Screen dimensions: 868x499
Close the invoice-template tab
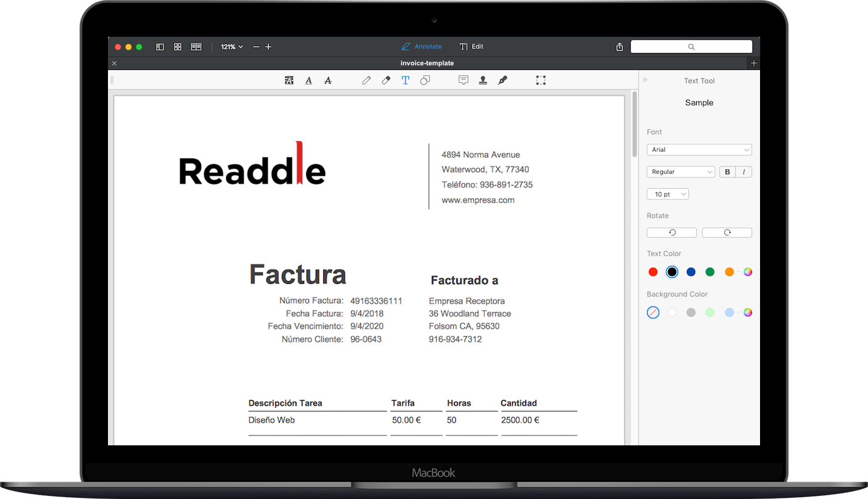[x=114, y=63]
